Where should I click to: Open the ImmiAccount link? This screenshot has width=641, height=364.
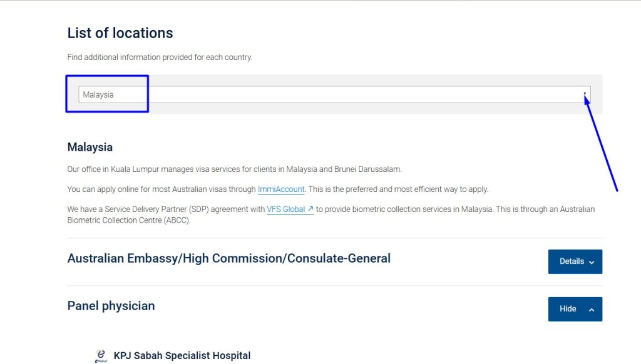[x=281, y=189]
